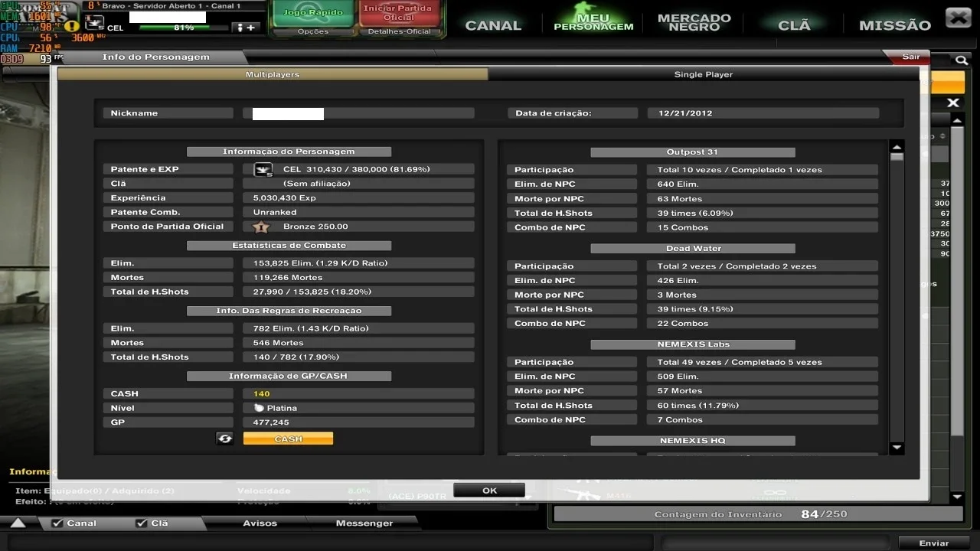Click the magnifier search icon behind dialog
The width and height of the screenshot is (980, 551).
tap(961, 60)
